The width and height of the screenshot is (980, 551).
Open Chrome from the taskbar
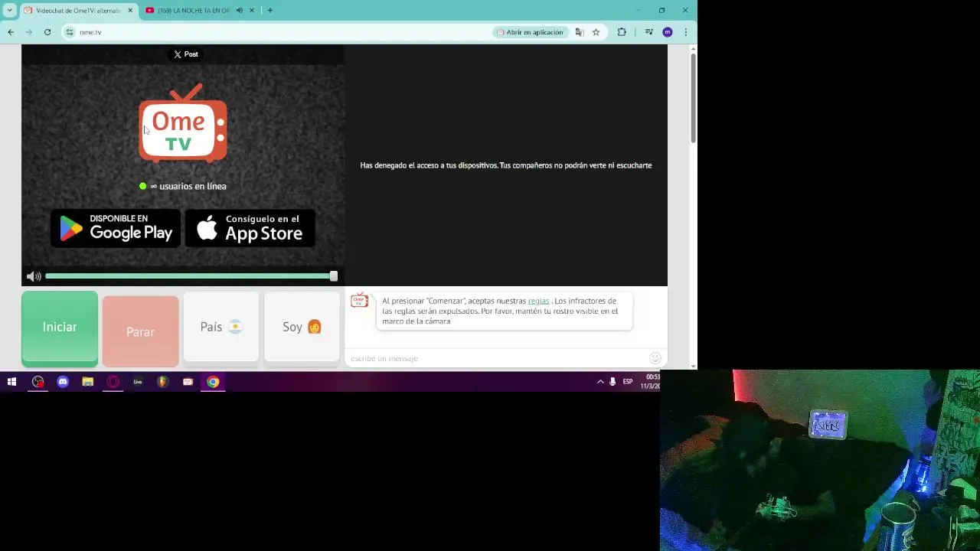[x=213, y=382]
